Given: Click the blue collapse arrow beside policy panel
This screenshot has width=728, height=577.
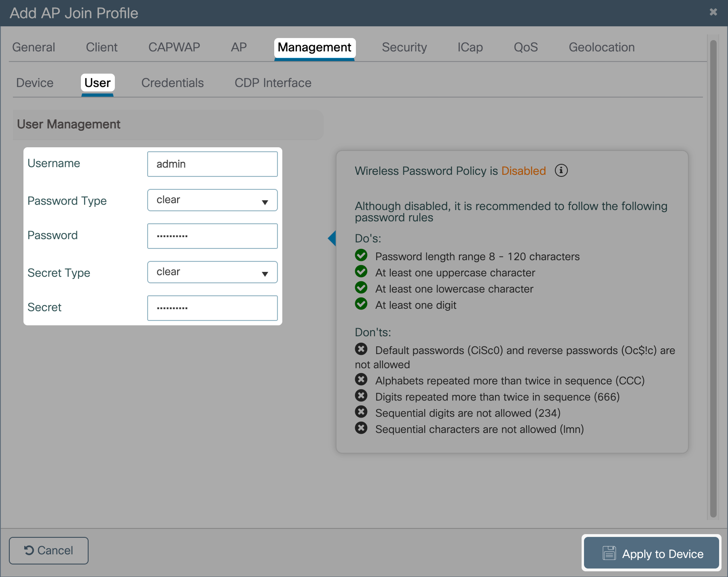Looking at the screenshot, I should pyautogui.click(x=332, y=238).
